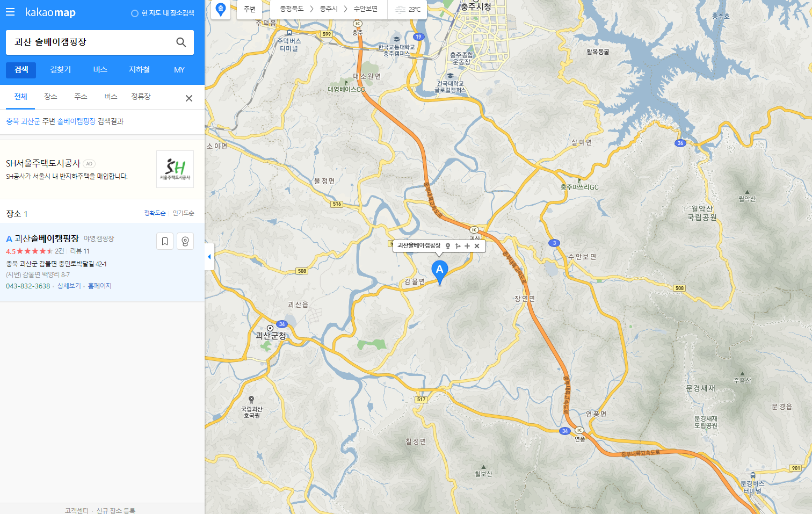Screen dimensions: 812x514
Task: Click 주덕버스터미널 bus icon on map
Action: tap(289, 33)
